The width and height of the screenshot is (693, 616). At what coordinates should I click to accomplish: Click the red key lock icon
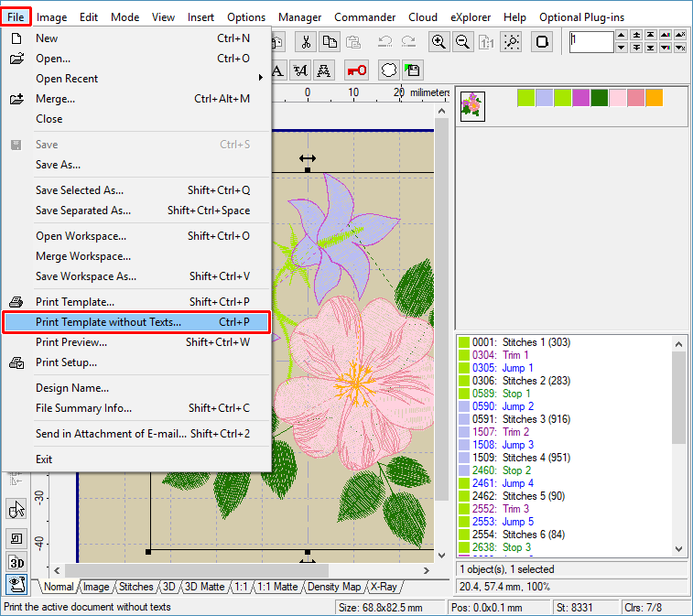(356, 70)
